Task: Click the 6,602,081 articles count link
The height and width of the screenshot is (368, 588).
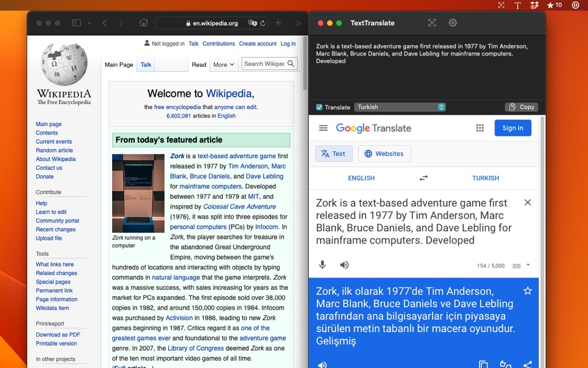Action: coord(178,116)
